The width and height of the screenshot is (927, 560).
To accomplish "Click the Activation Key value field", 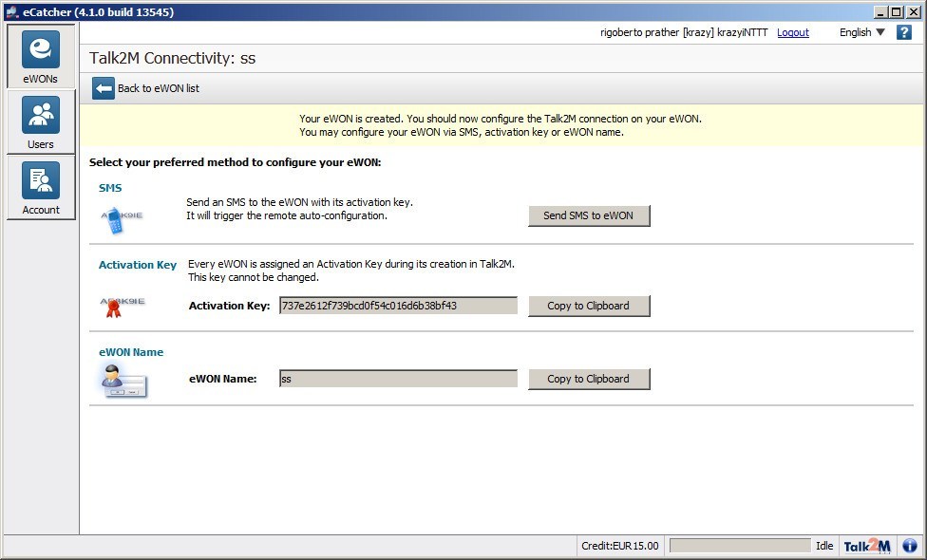I will (x=399, y=306).
